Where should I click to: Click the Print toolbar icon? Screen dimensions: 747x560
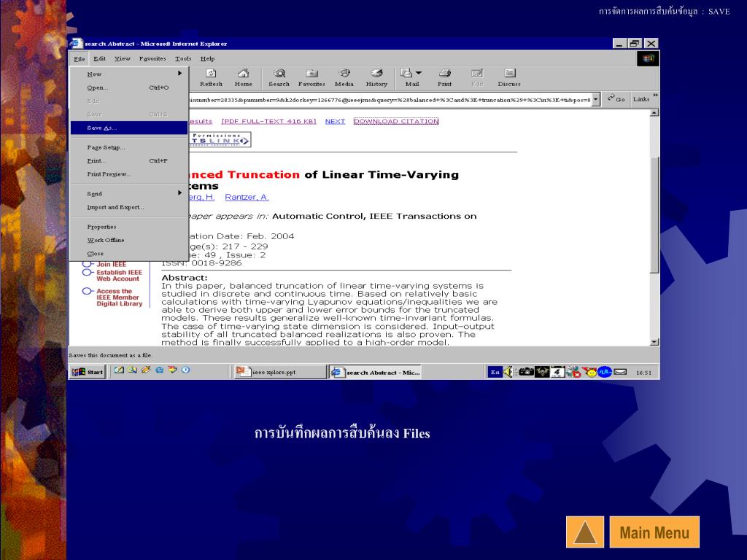(x=444, y=77)
